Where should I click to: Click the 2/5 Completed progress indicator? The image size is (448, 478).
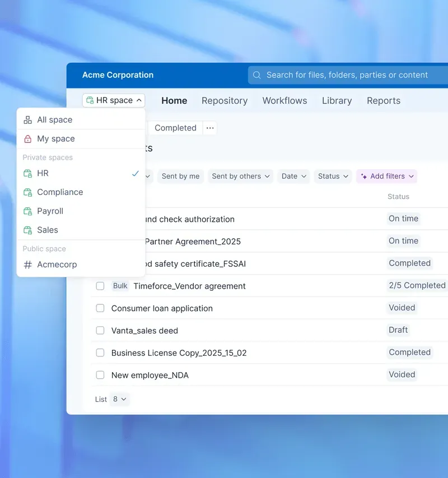click(417, 285)
